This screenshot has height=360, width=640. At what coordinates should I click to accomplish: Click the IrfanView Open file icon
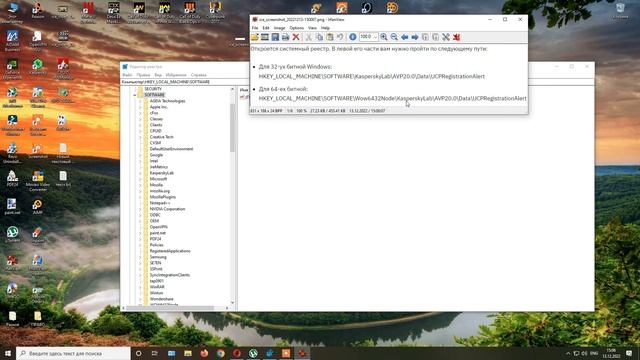[255, 37]
